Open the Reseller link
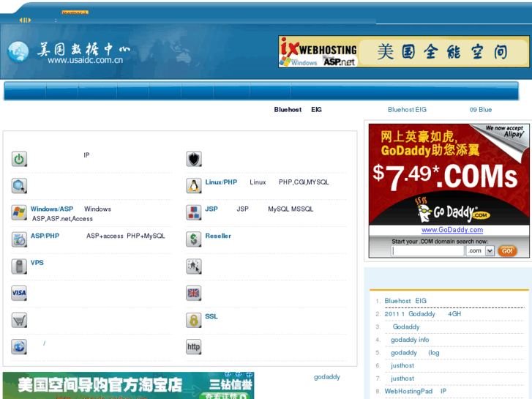Screen dimensions: 532x399 click(x=218, y=236)
